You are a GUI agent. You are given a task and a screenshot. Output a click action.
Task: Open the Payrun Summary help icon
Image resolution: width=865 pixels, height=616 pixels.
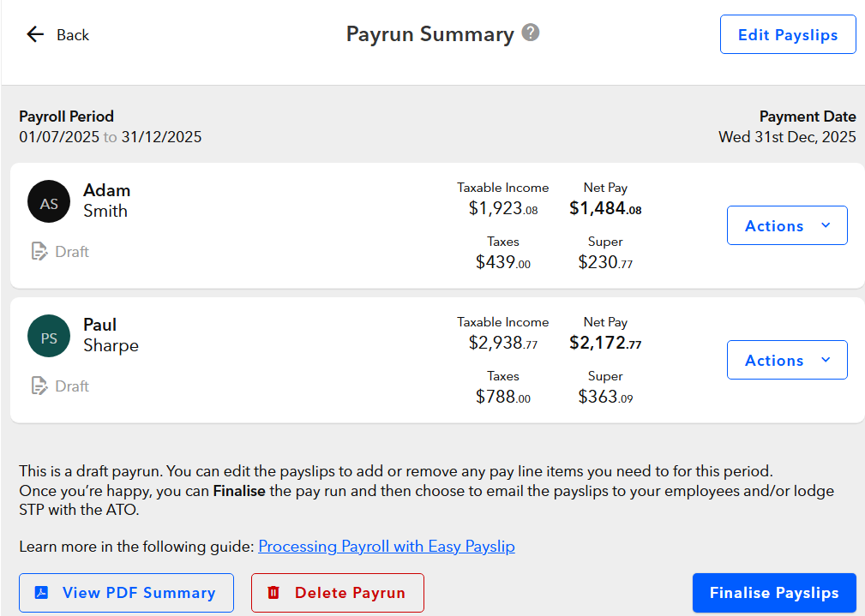point(530,33)
